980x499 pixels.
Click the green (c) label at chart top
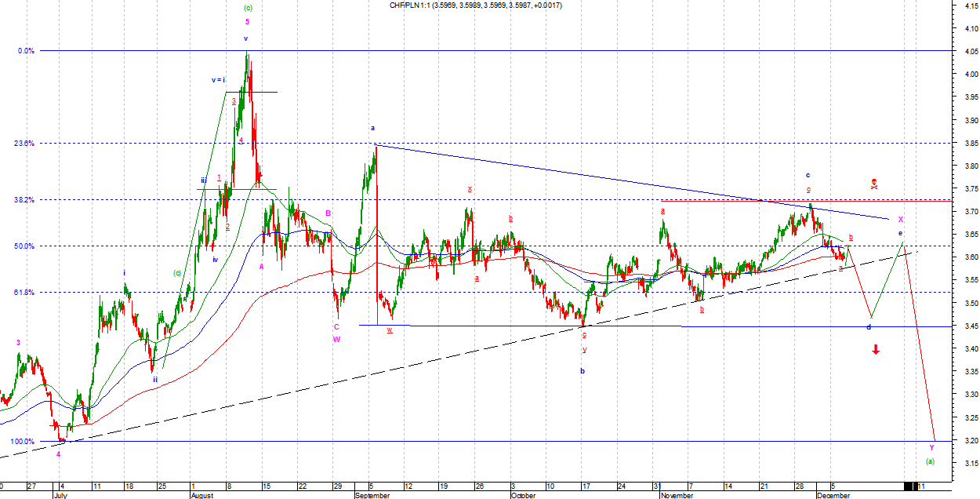247,8
